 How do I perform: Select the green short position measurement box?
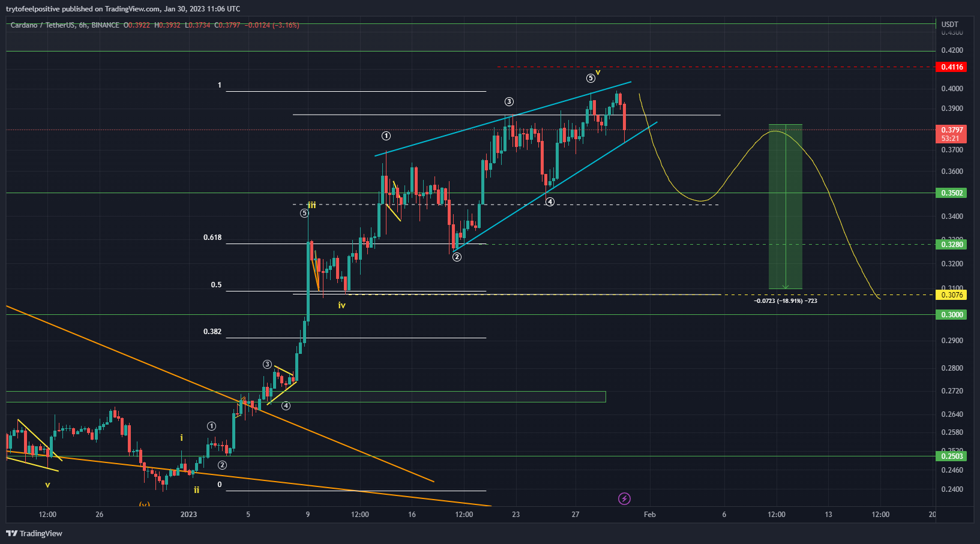(786, 207)
